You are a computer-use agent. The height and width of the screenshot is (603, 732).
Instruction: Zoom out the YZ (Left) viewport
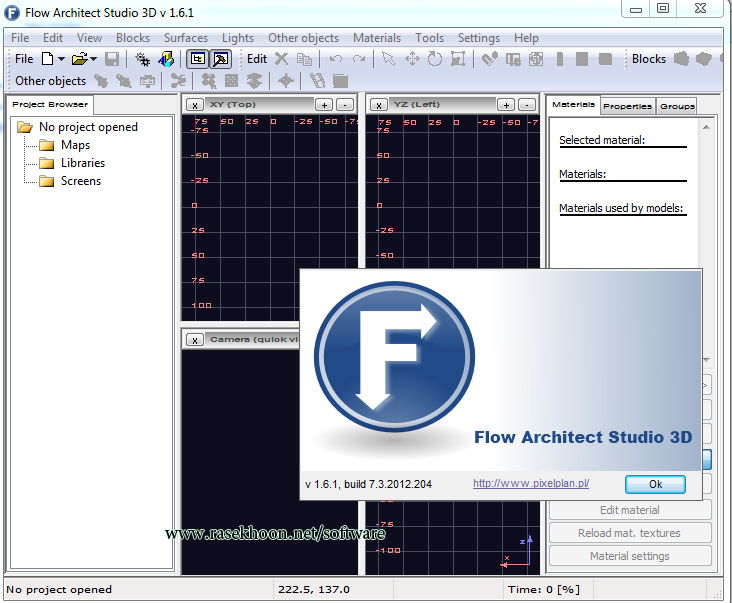(x=527, y=105)
